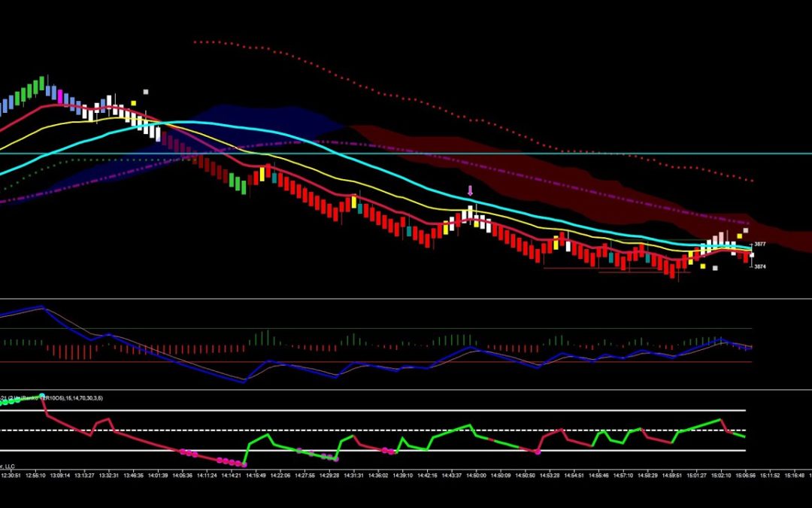Click time axis label 14:27:55
This screenshot has height=508, width=812.
[x=305, y=475]
